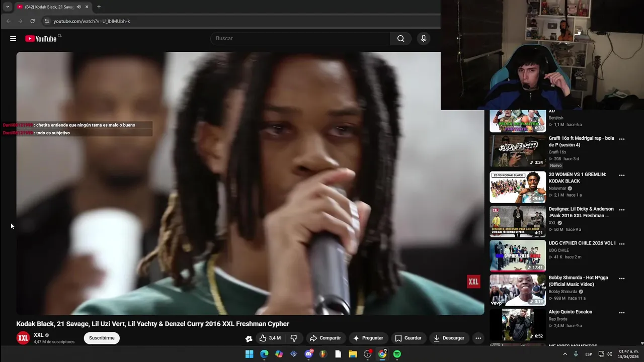
Task: Switch ESP keyboard language indicator
Action: [589, 354]
